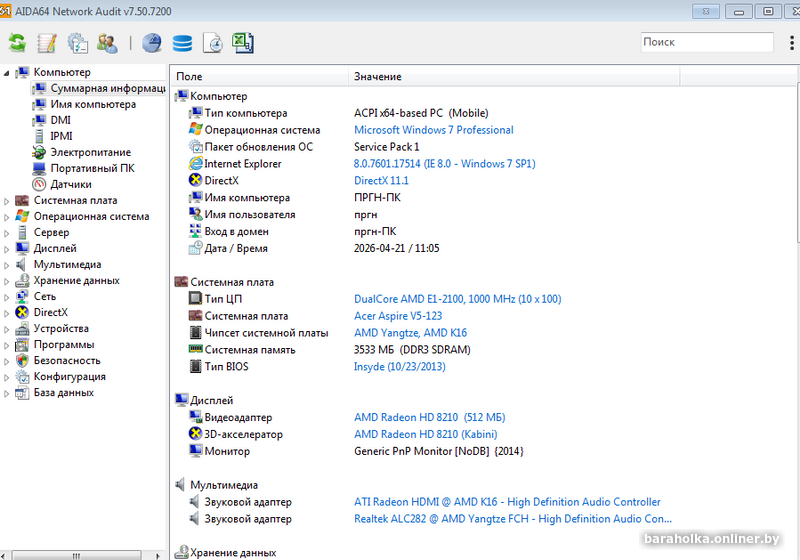Click the 3D-акселератор row icon

click(195, 434)
